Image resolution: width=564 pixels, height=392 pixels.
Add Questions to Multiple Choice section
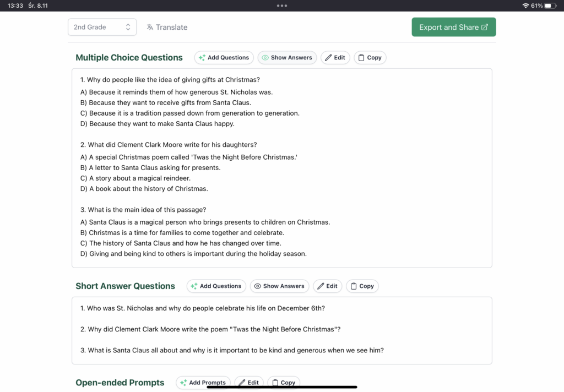(224, 57)
